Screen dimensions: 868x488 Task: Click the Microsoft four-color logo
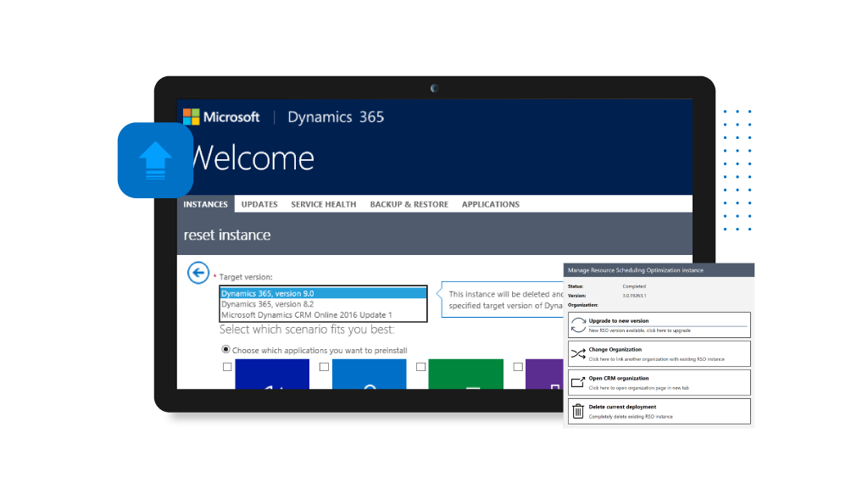tap(191, 117)
